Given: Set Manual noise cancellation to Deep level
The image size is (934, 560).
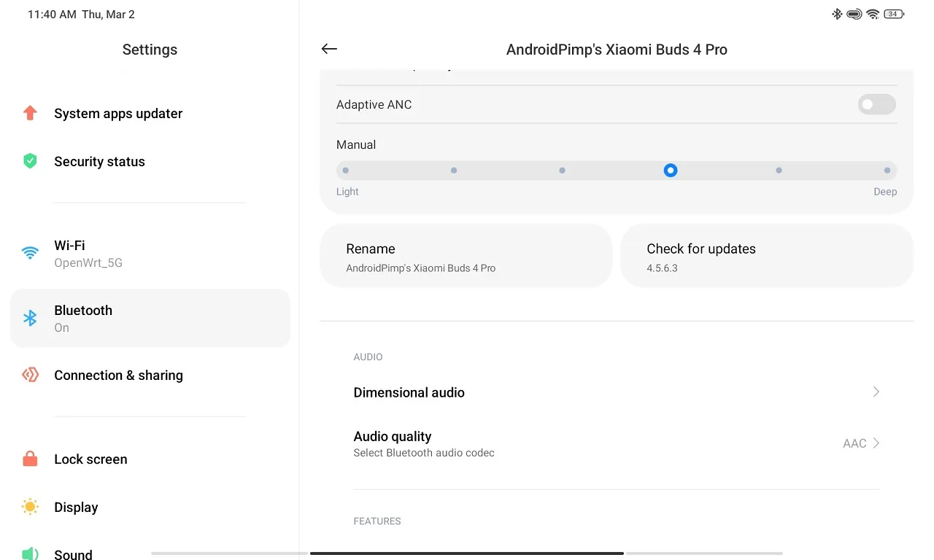Looking at the screenshot, I should [x=887, y=170].
